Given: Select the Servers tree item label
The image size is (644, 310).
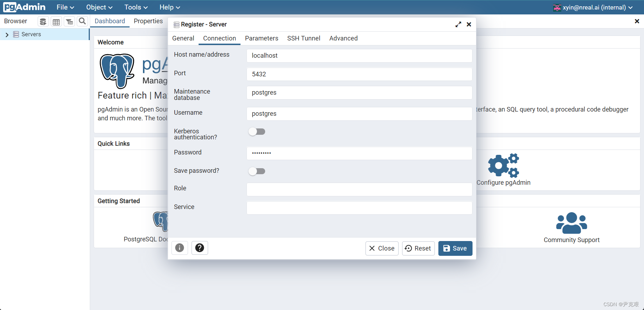Looking at the screenshot, I should 31,34.
